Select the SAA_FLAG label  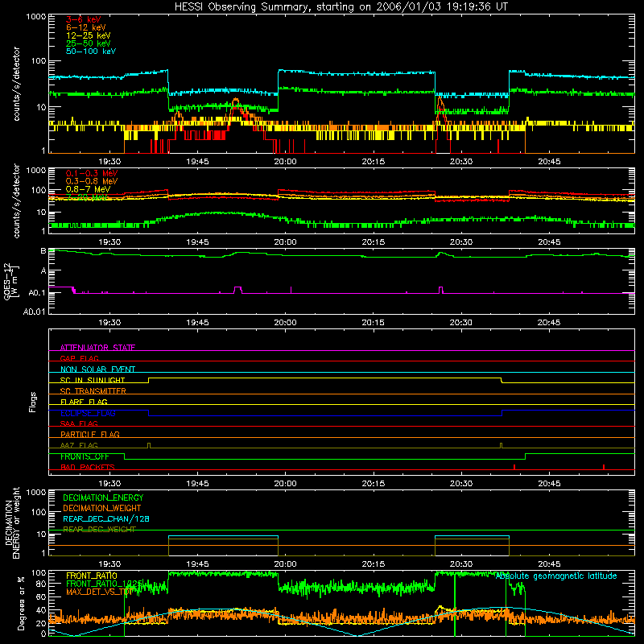(x=79, y=423)
